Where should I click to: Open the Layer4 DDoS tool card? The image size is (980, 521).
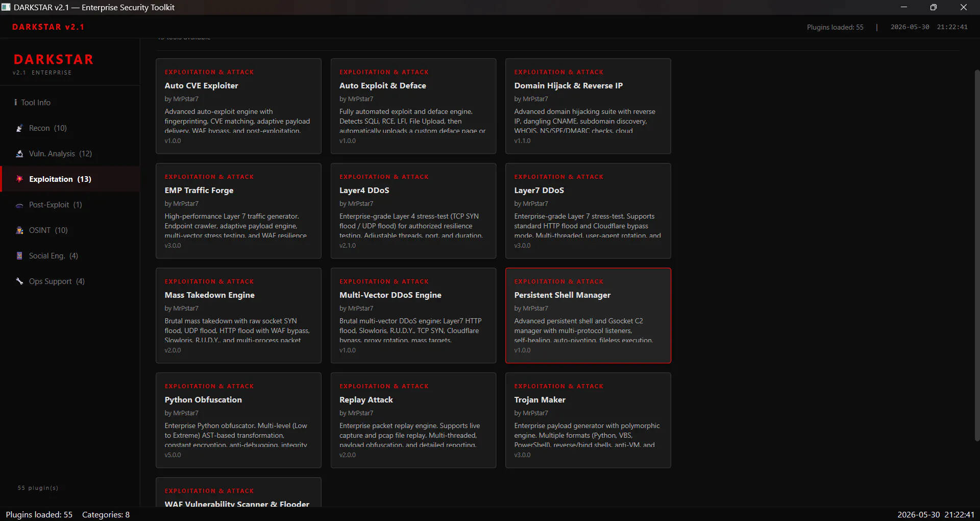413,211
